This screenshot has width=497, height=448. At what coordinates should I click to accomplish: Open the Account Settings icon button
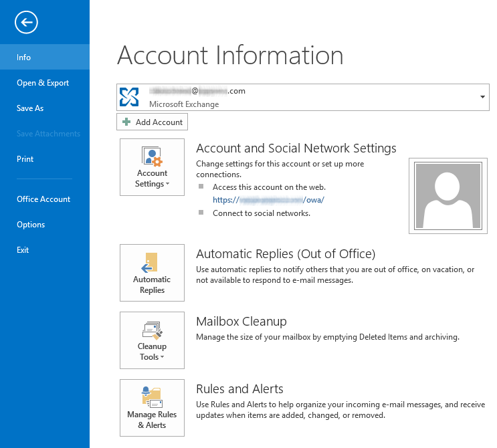point(152,156)
